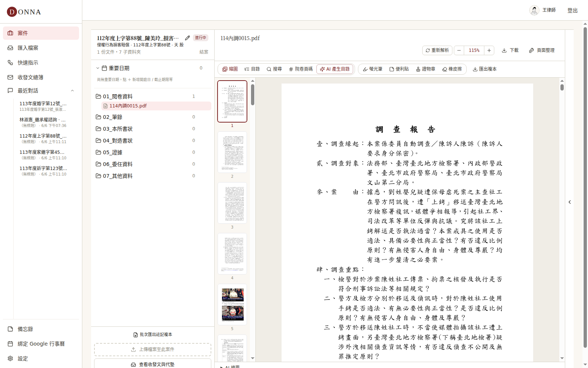Open 備忘錄 memo page
The width and height of the screenshot is (588, 368).
(x=41, y=329)
